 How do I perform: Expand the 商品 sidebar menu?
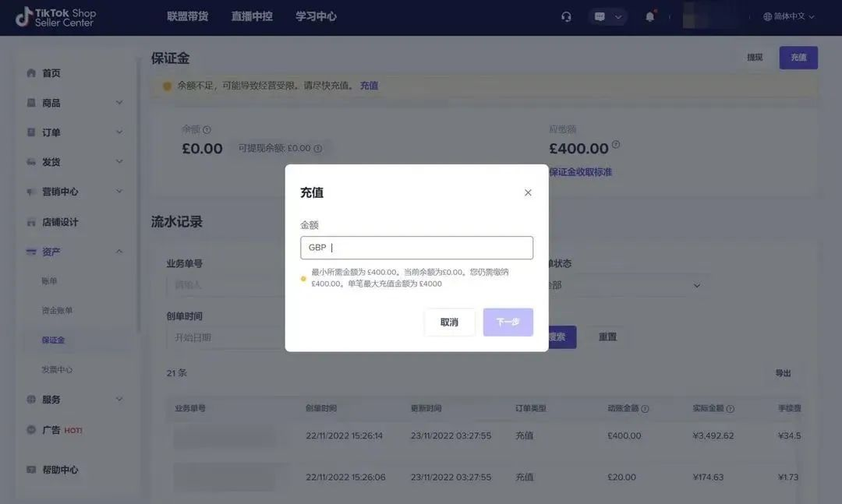point(74,103)
